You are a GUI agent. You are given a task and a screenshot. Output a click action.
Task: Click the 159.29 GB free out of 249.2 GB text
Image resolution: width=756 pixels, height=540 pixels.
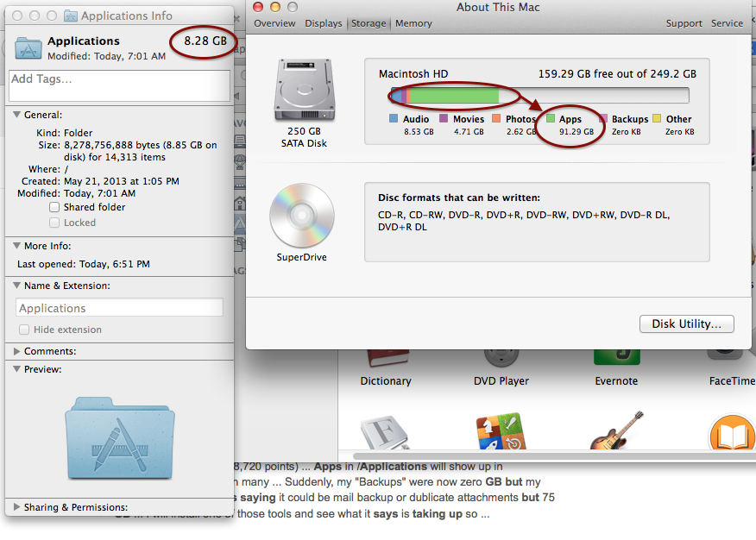(617, 73)
